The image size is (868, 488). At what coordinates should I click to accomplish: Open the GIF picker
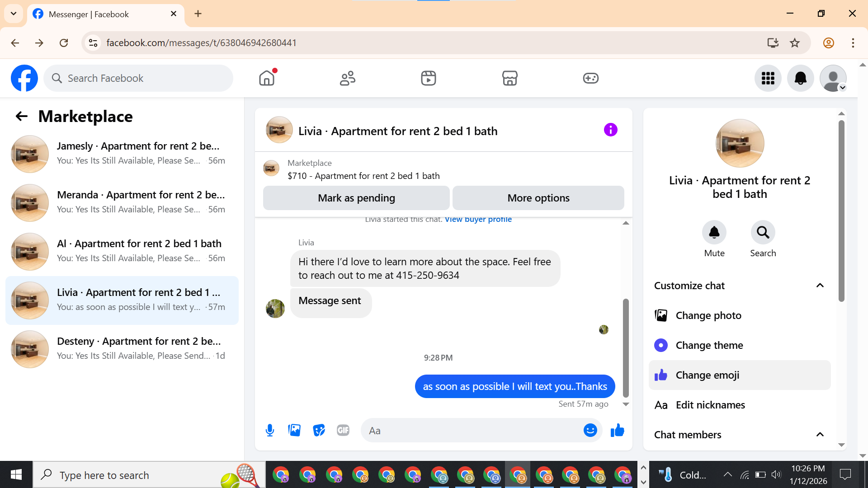coord(343,430)
